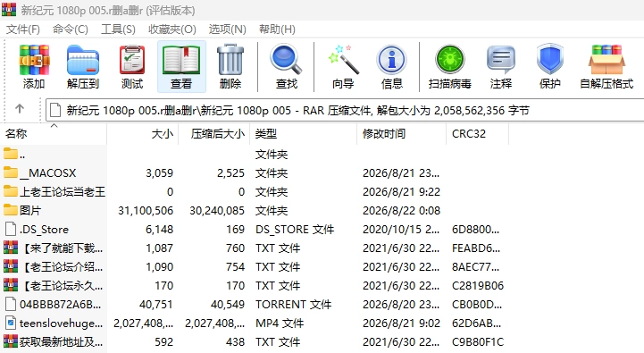Click the 添加 (Add) toolbar icon
This screenshot has height=353, width=644.
pos(34,60)
